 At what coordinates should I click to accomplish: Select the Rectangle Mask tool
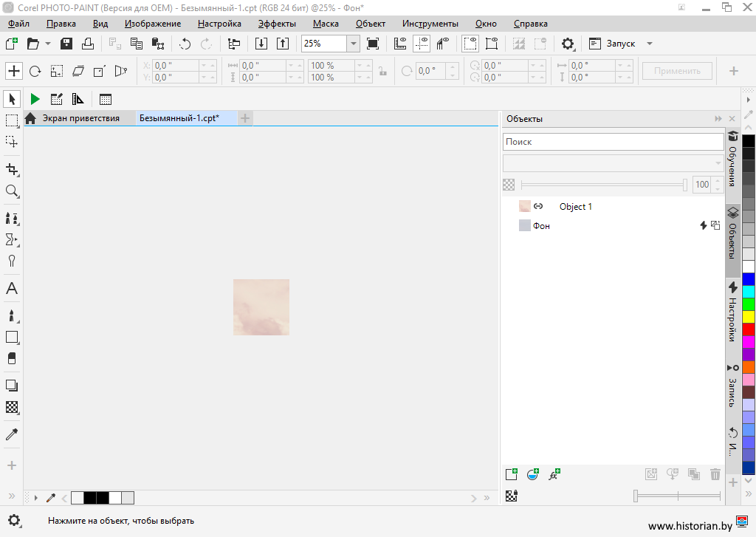(x=12, y=120)
